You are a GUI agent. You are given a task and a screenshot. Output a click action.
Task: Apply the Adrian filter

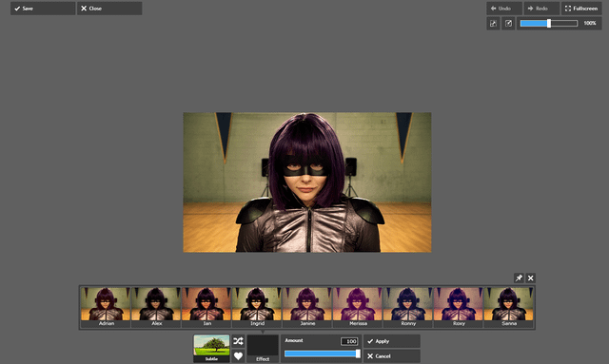pos(106,307)
